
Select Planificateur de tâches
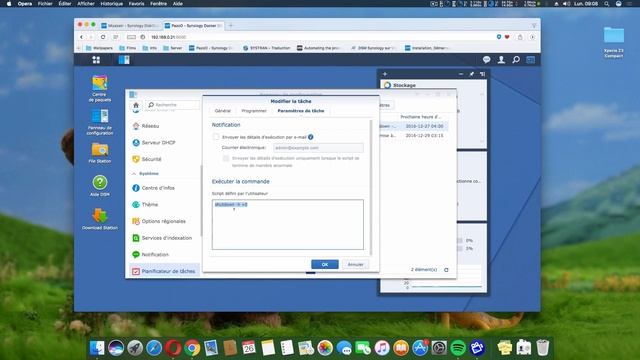(x=164, y=271)
